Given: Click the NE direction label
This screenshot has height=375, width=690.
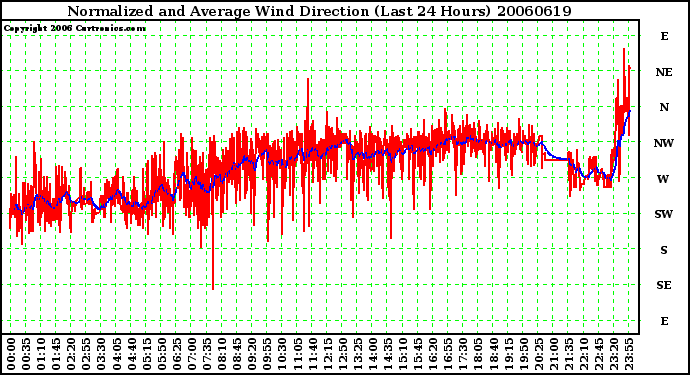Looking at the screenshot, I should coord(664,72).
